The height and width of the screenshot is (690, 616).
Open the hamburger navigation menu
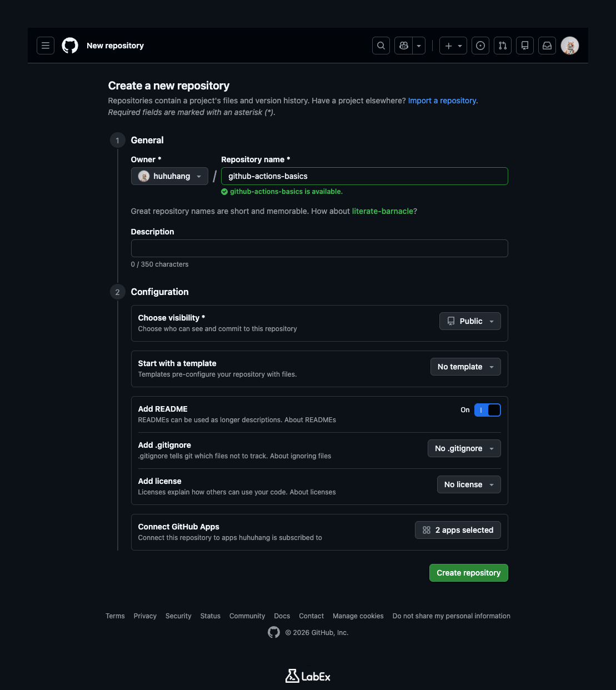click(x=46, y=46)
